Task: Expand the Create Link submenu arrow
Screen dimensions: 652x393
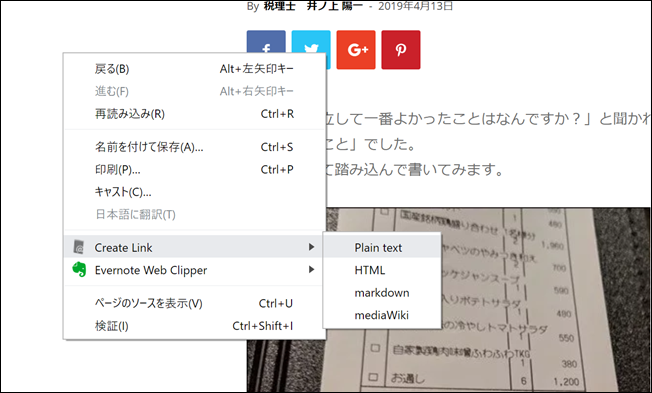Action: 311,247
